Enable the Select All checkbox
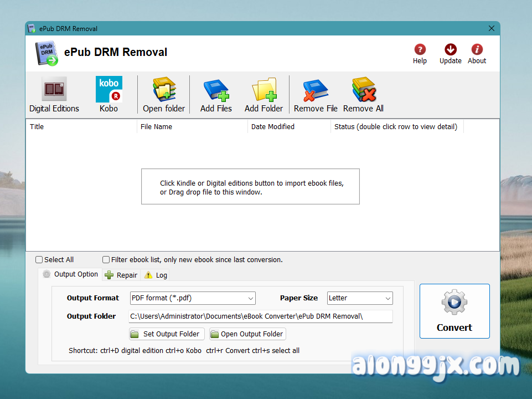 39,260
